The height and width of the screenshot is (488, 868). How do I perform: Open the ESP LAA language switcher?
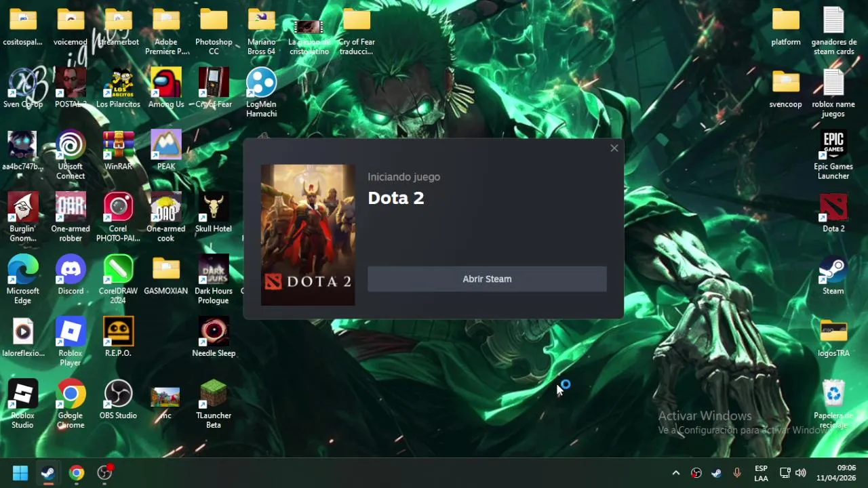click(x=762, y=473)
